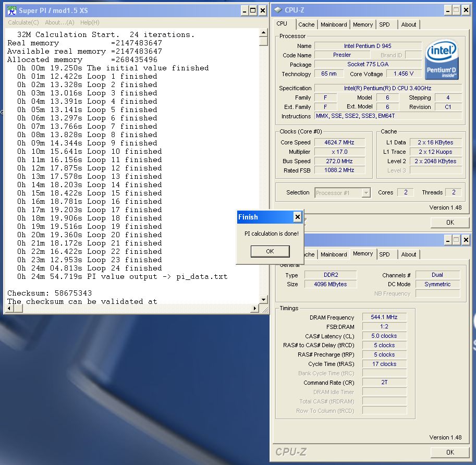Screen dimensions: 476x465
Task: Click the DRAM Frequency value '544.1 MHz'
Action: tap(384, 317)
